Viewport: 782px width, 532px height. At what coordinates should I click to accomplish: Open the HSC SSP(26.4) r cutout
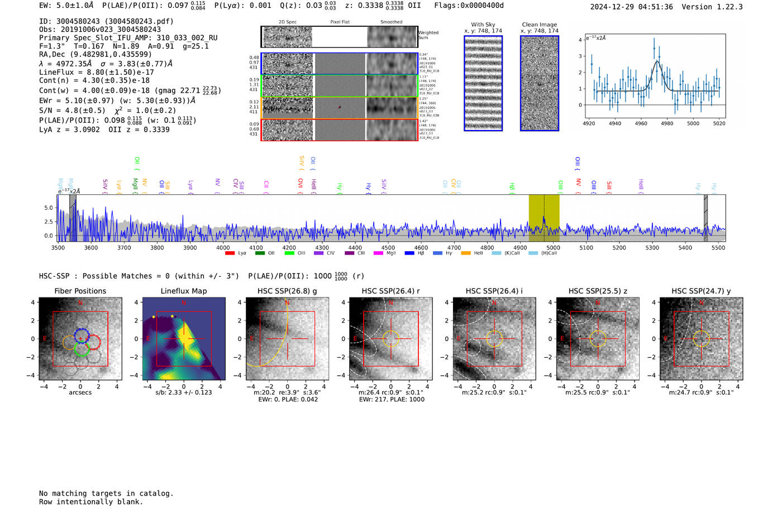click(x=390, y=339)
